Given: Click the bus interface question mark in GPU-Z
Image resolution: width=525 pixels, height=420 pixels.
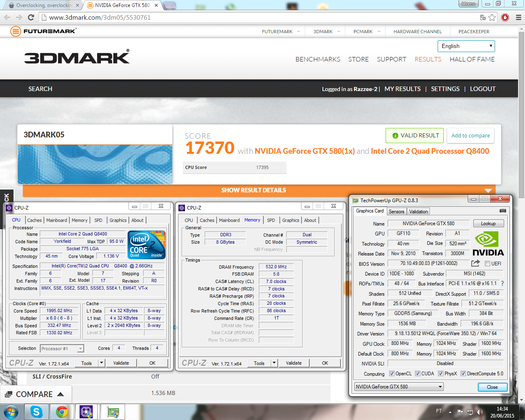Looking at the screenshot, I should click(502, 283).
